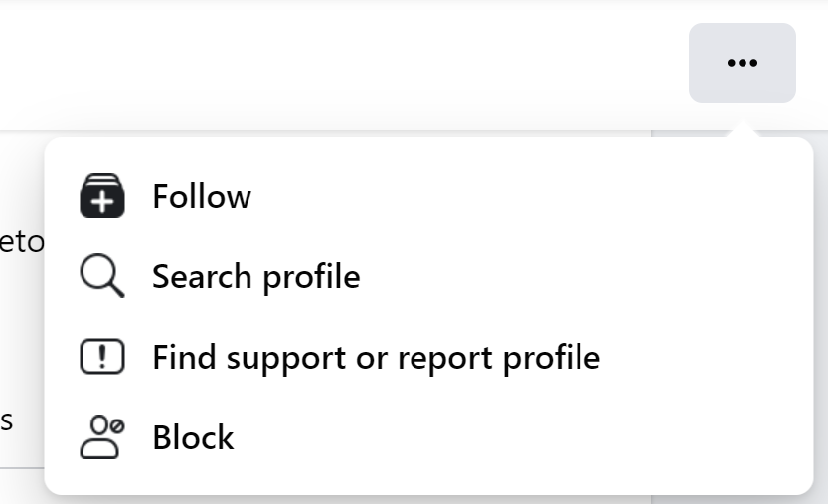Open the three-dots more options button

point(742,63)
